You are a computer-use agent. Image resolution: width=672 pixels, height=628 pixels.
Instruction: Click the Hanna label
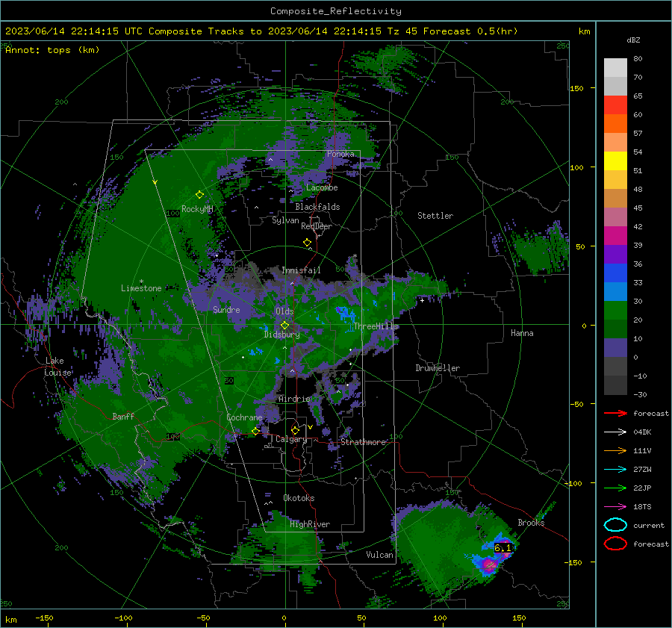pos(522,333)
